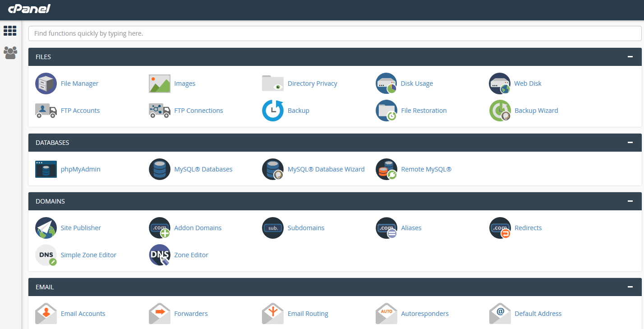Click the Images text link

(x=185, y=83)
